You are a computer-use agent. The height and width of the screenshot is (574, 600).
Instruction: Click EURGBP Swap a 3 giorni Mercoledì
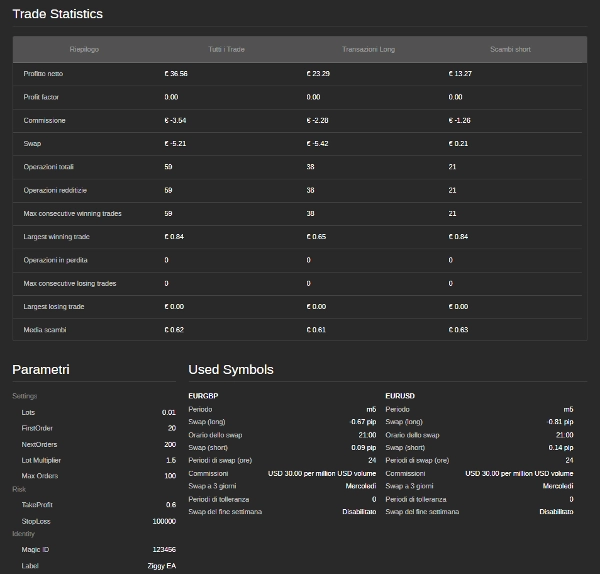[x=361, y=486]
